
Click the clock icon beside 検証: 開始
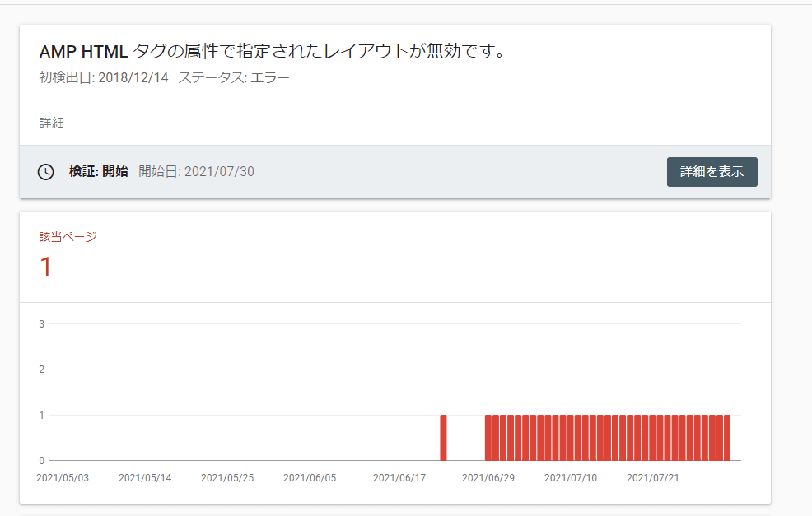(46, 172)
